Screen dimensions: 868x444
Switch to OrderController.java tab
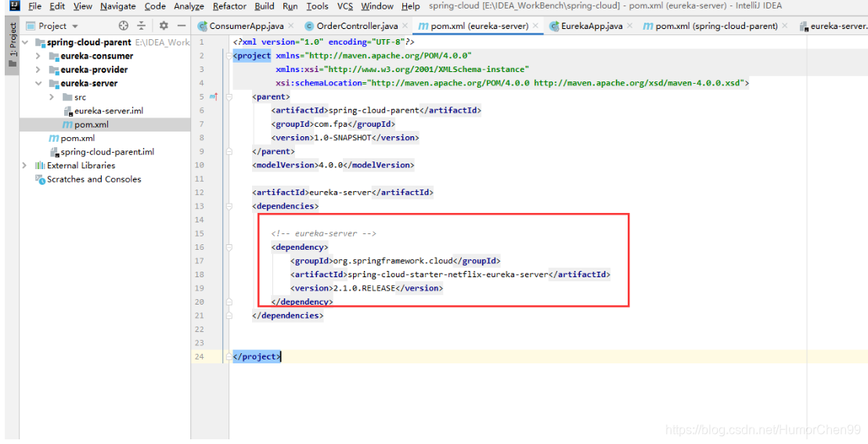[x=357, y=26]
